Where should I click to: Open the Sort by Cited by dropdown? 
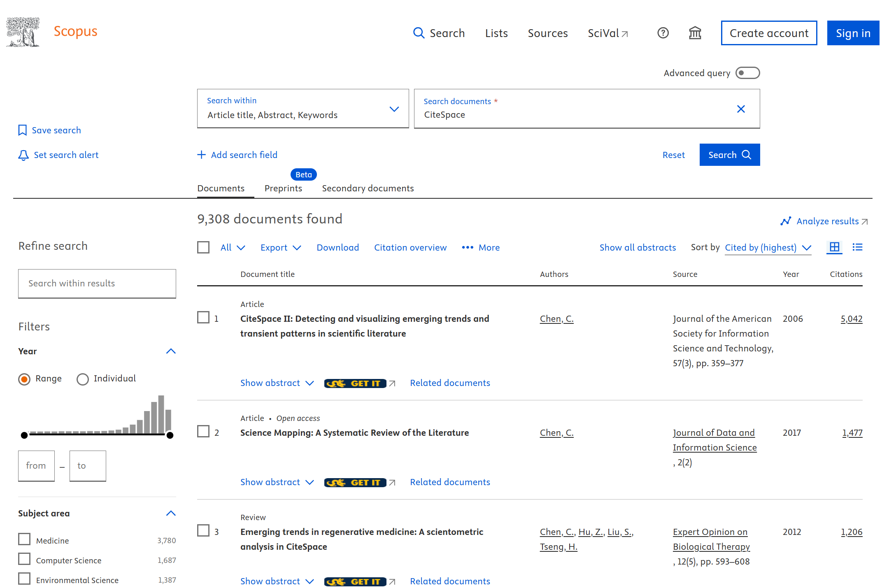click(x=768, y=248)
